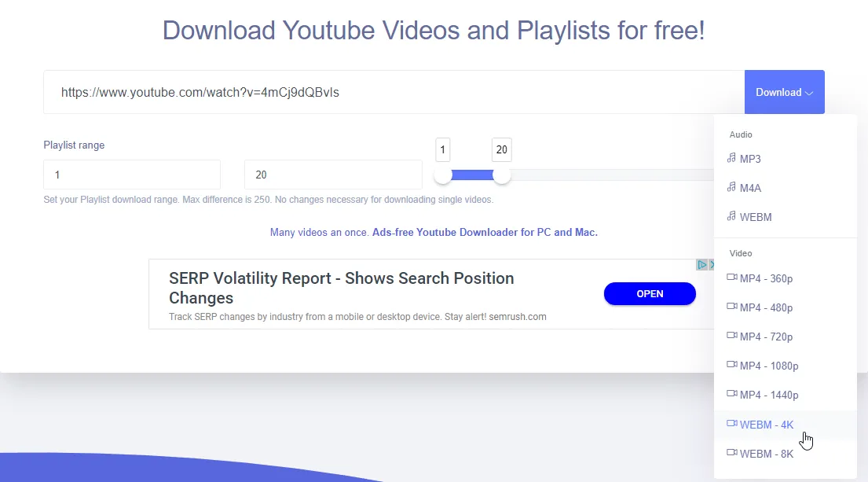Click the camera icon beside MP4 - 480p

tap(732, 307)
